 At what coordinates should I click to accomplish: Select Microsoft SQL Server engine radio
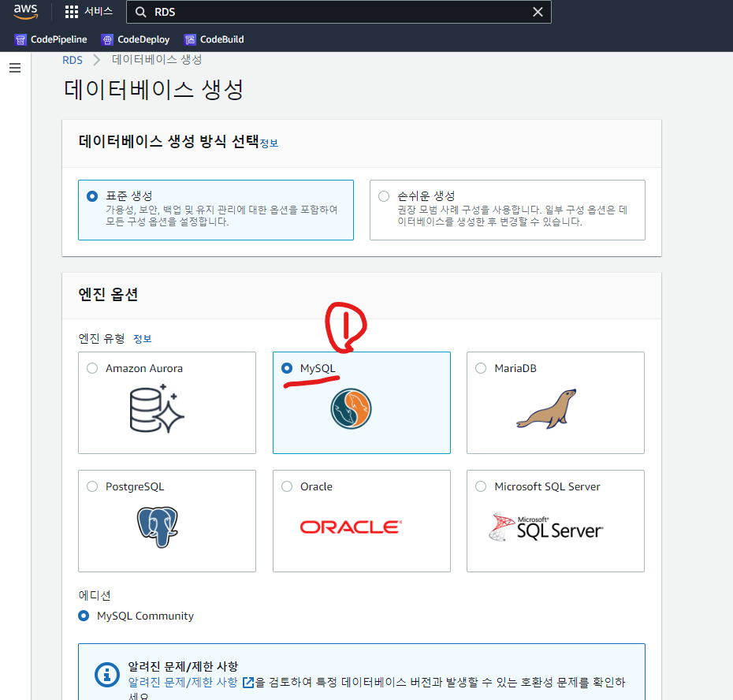[481, 486]
